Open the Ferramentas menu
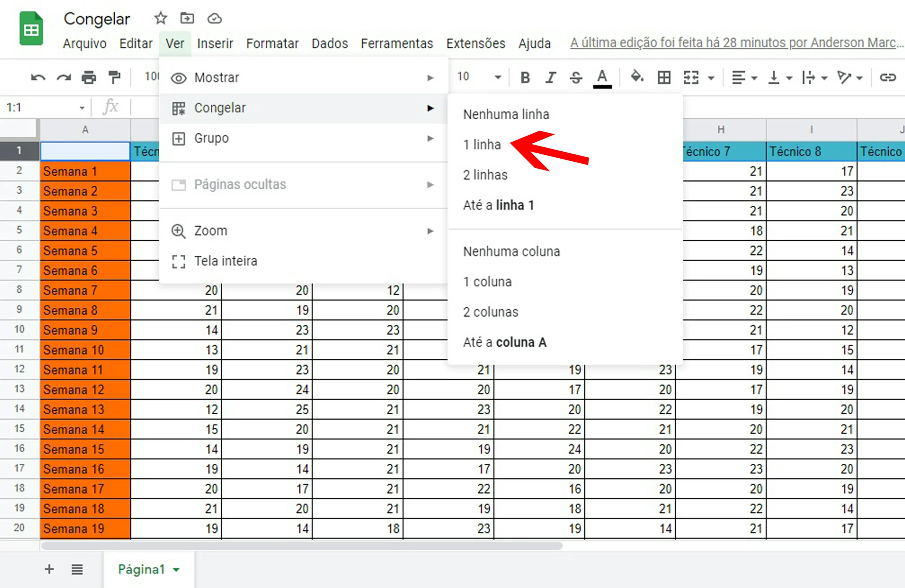This screenshot has height=588, width=905. [x=397, y=43]
